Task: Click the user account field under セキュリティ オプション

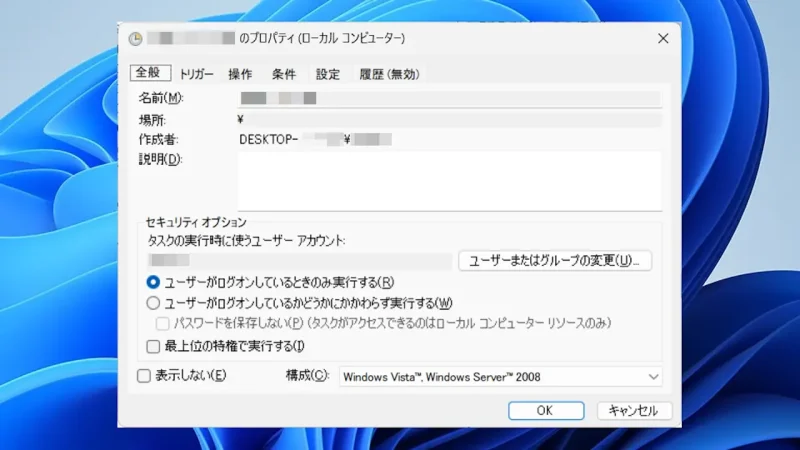Action: click(x=299, y=260)
